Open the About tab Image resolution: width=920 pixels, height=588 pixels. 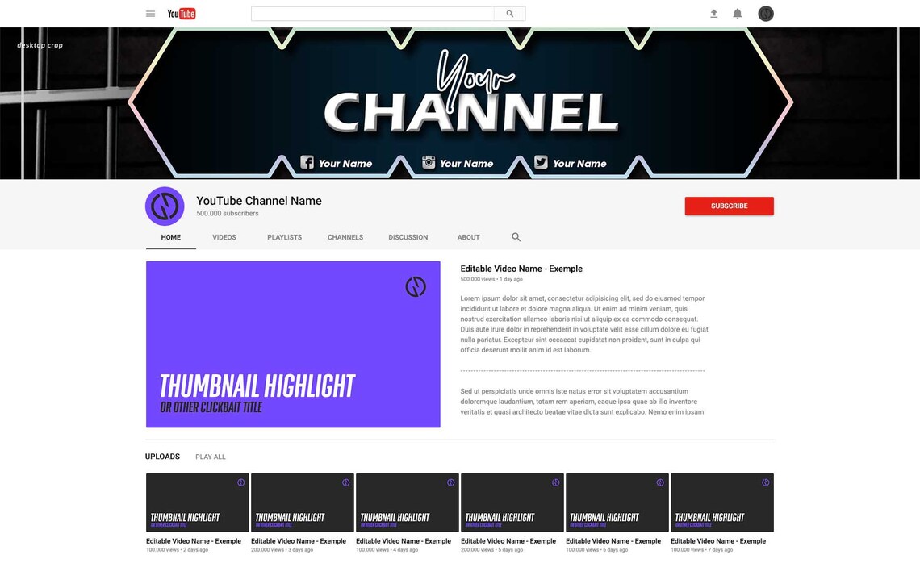[468, 237]
